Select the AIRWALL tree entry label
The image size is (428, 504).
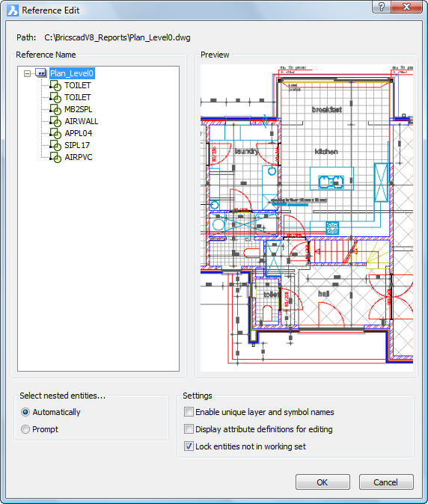(x=82, y=121)
